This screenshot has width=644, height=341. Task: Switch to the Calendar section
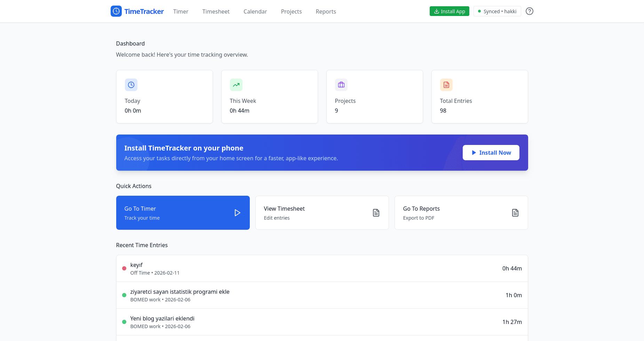click(255, 11)
